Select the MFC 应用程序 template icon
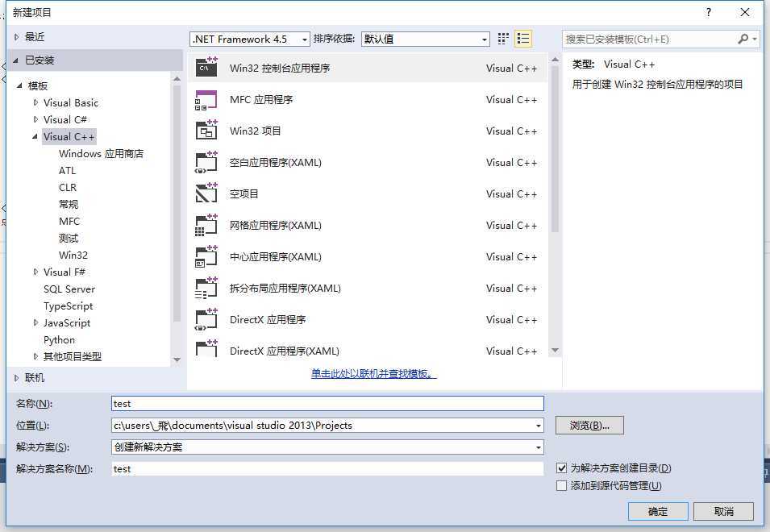 click(x=206, y=100)
